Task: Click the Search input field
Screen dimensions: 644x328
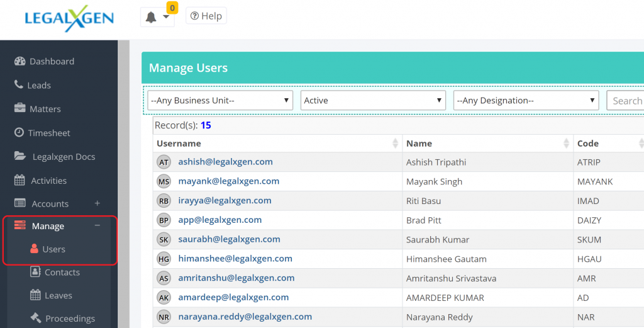Action: coord(626,101)
